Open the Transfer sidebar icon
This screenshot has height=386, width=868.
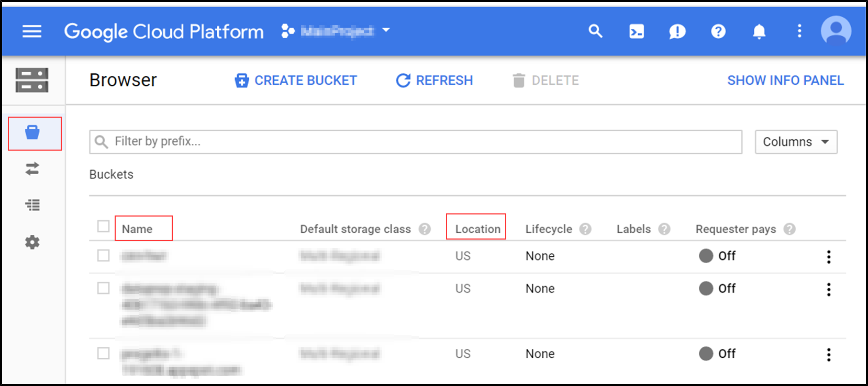click(32, 168)
